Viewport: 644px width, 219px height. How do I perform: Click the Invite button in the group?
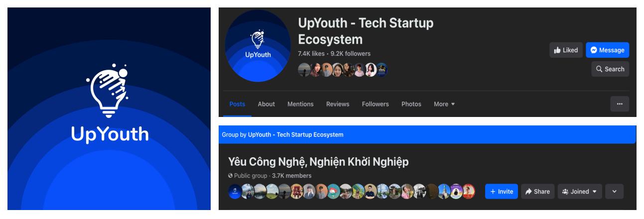coord(502,192)
